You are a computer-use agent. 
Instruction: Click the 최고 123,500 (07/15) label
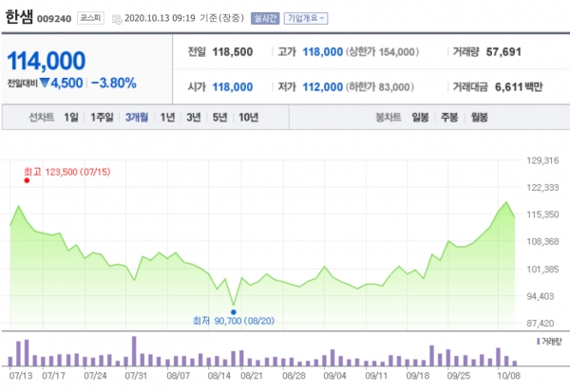66,172
